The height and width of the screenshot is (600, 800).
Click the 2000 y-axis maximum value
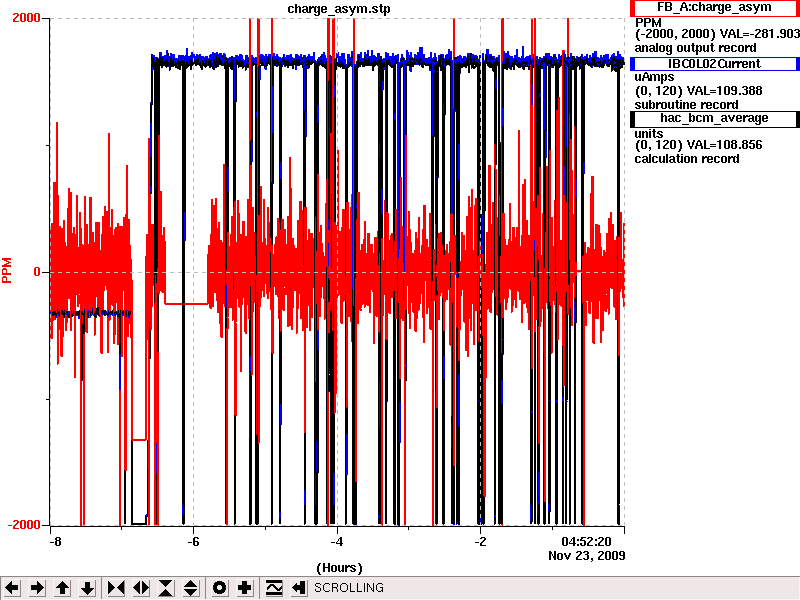click(x=26, y=18)
